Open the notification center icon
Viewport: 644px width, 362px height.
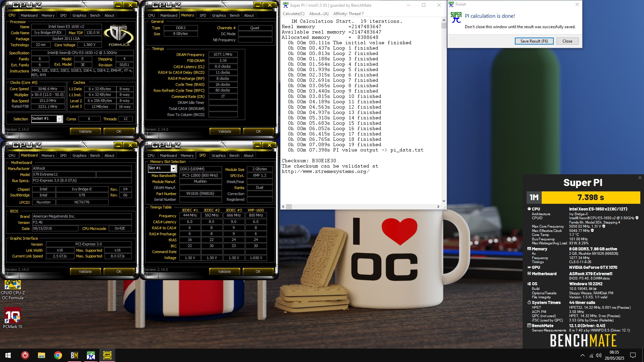pos(633,355)
